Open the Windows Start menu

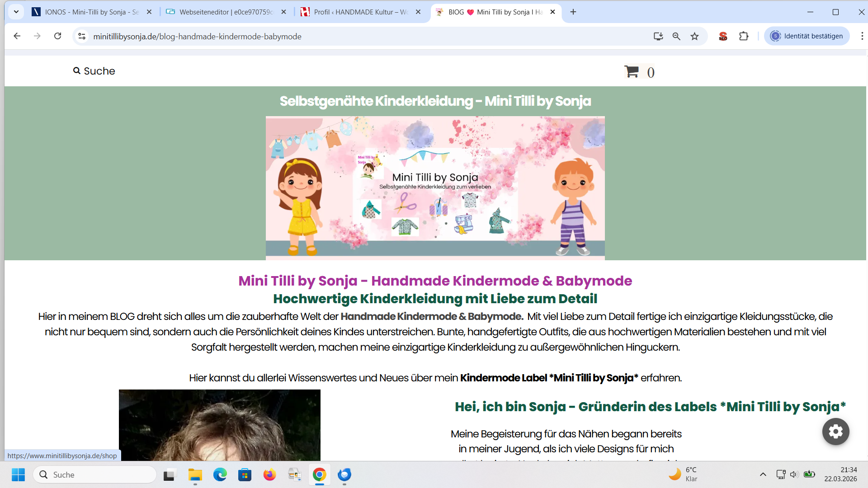point(18,474)
